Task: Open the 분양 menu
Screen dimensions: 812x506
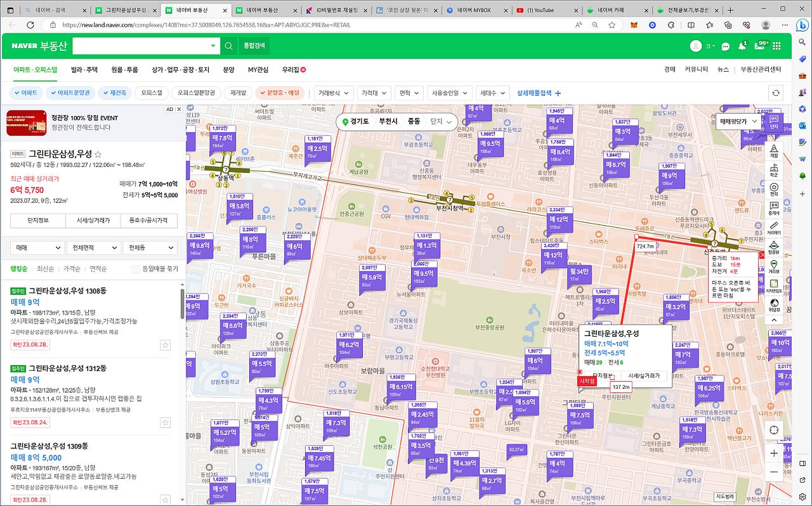Action: [228, 70]
